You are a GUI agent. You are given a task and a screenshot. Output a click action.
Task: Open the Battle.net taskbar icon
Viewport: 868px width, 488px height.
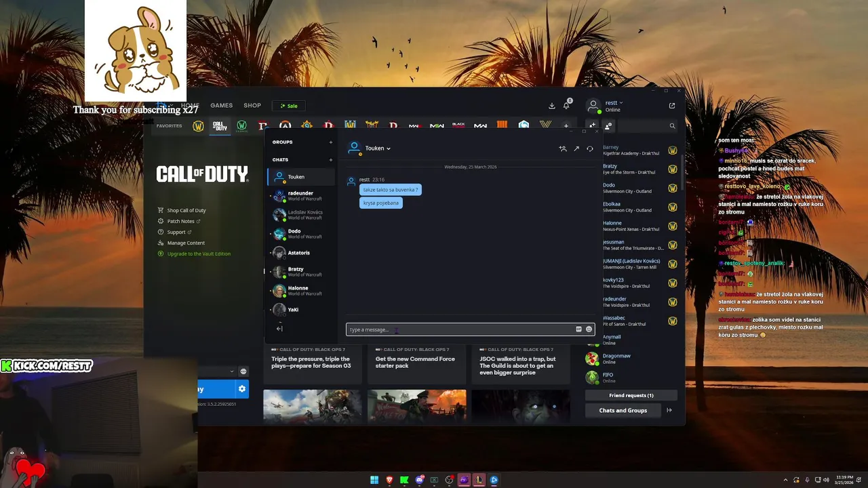(x=494, y=480)
